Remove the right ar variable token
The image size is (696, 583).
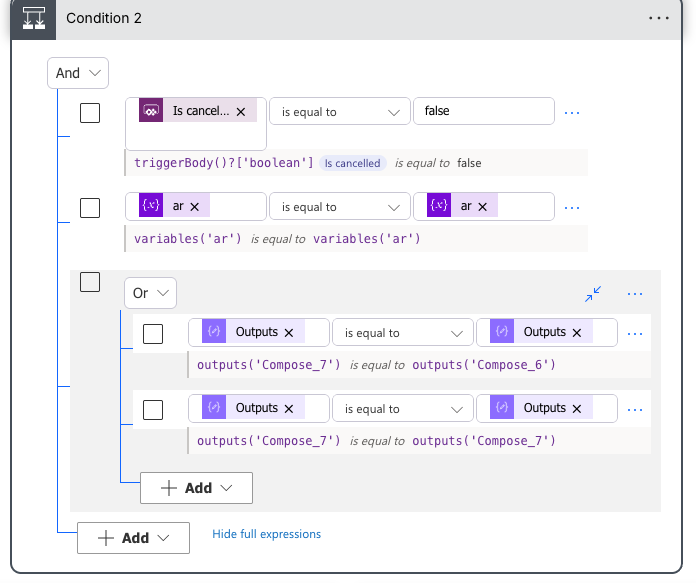[x=482, y=207]
